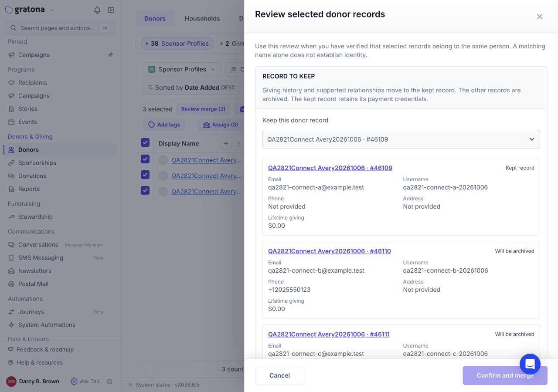The image size is (558, 392).
Task: Uncheck the second donor row checkbox
Action: tap(145, 175)
